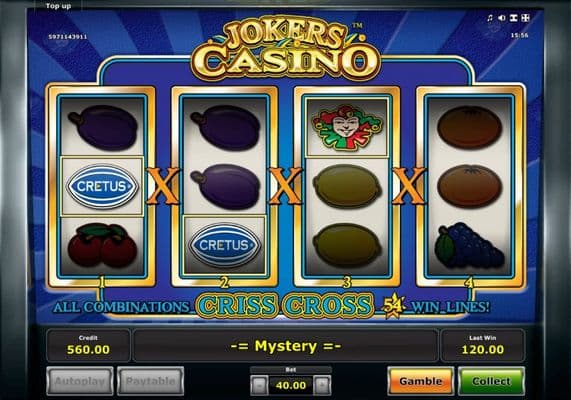Select the grapes symbol on reel four
This screenshot has width=571, height=400.
pyautogui.click(x=470, y=244)
